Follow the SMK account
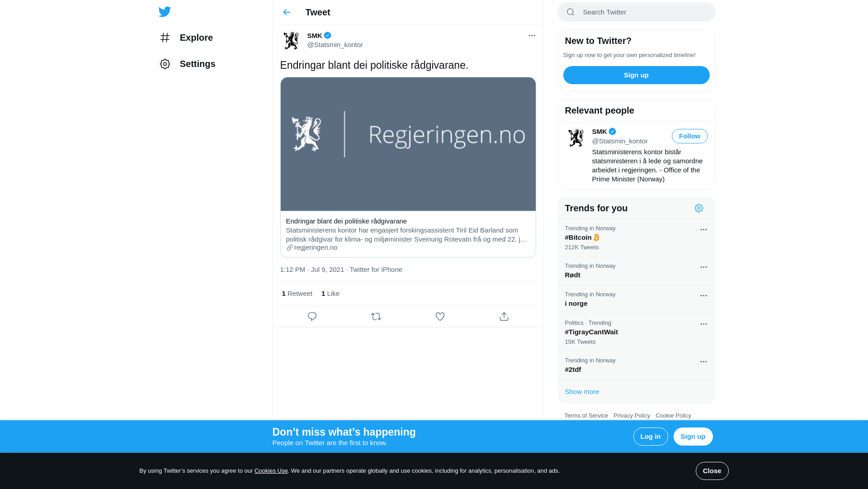The width and height of the screenshot is (868, 489). [x=689, y=136]
